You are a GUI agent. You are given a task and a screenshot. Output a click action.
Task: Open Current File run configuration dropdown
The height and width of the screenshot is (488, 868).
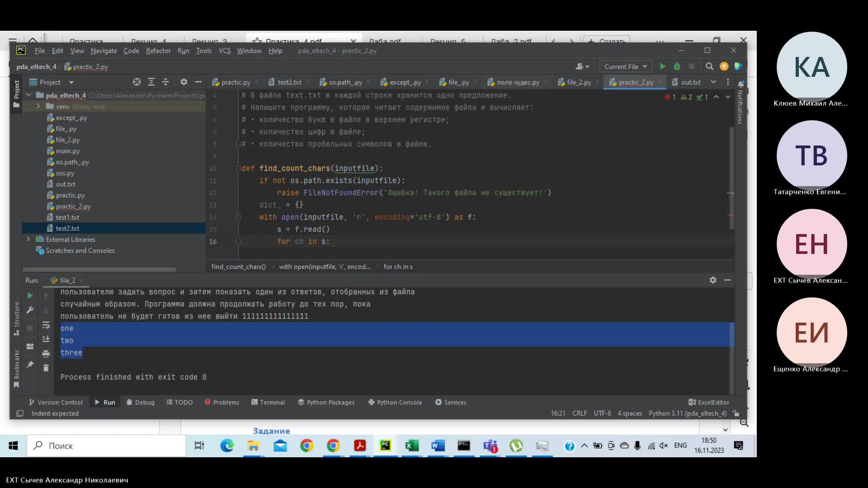pos(626,66)
